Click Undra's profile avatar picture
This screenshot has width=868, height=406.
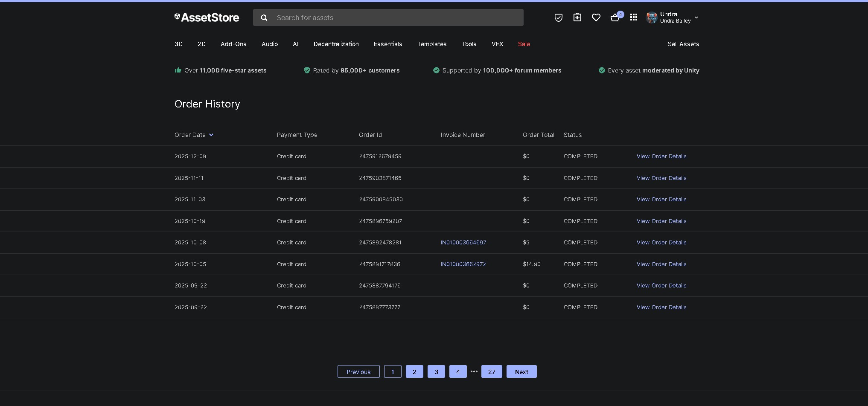tap(652, 17)
